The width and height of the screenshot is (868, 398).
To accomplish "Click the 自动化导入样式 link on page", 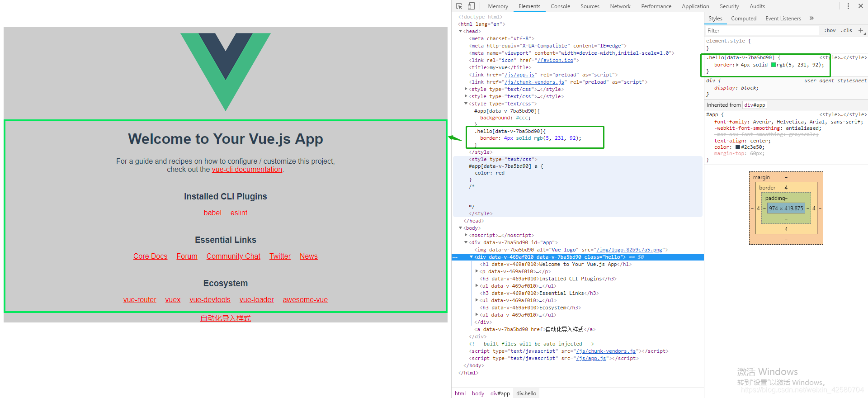I will pos(226,318).
